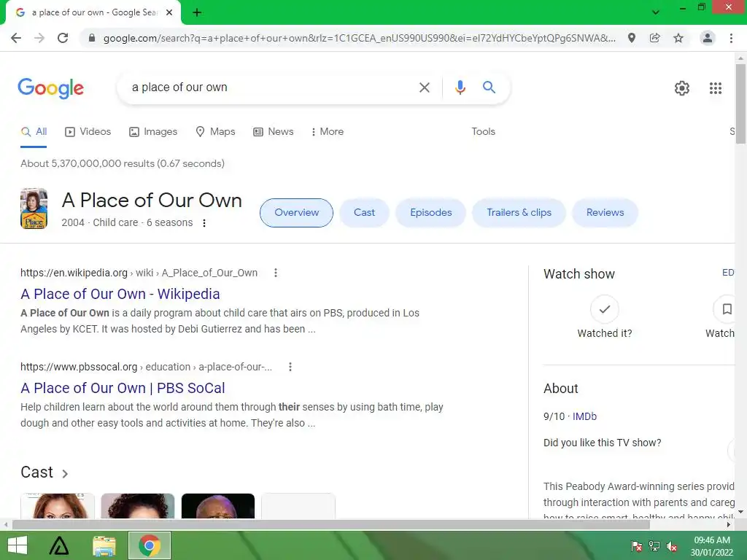747x560 pixels.
Task: Switch to News results tab
Action: coord(274,131)
